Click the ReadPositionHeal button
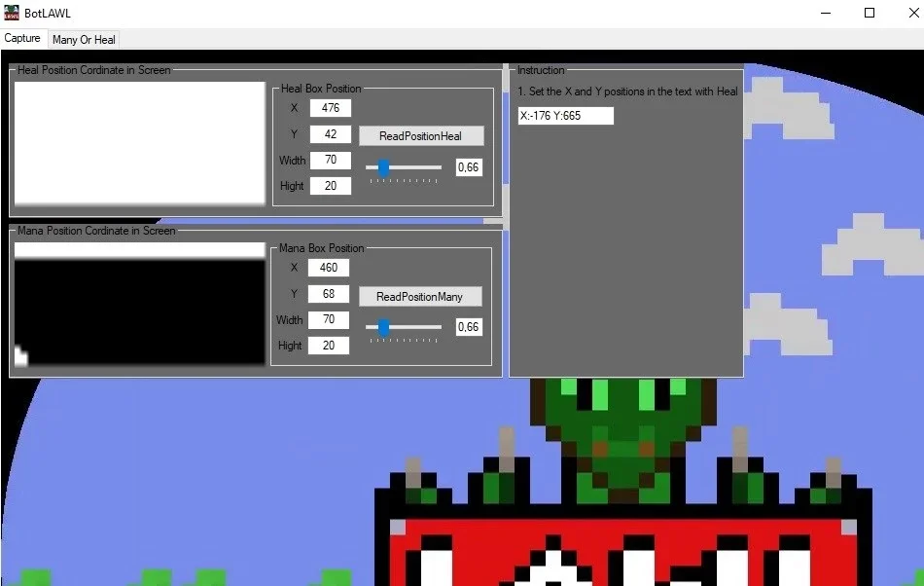924x586 pixels. [x=421, y=136]
